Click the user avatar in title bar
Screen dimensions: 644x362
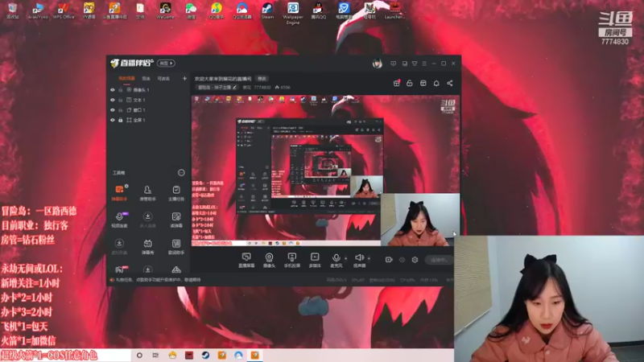tap(377, 64)
